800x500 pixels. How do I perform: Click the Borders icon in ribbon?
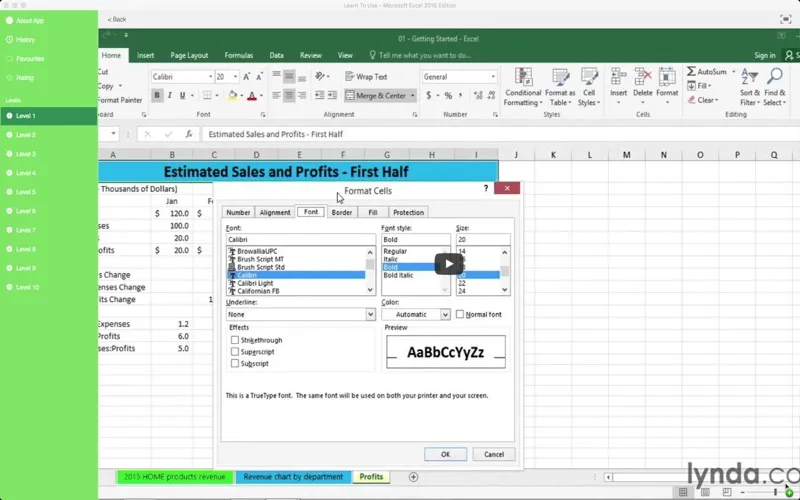207,95
